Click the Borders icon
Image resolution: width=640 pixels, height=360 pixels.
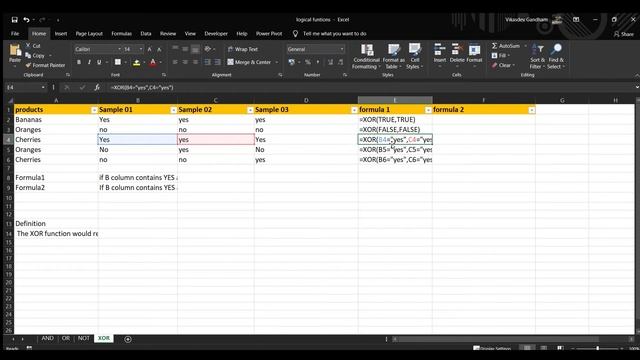pyautogui.click(x=118, y=62)
